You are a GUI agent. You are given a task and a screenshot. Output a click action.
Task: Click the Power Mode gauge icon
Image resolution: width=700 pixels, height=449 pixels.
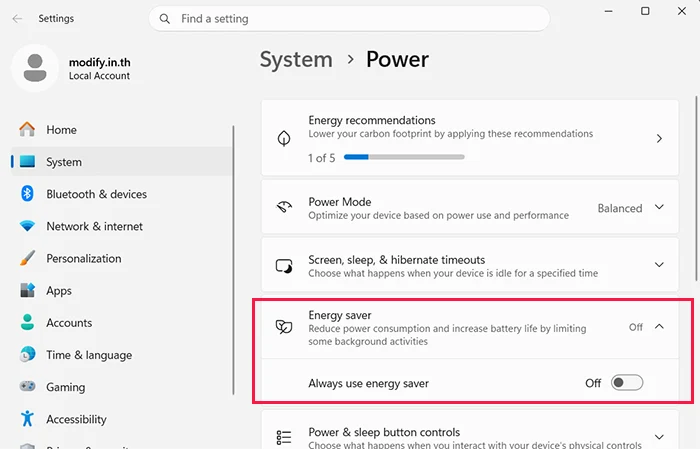(284, 207)
